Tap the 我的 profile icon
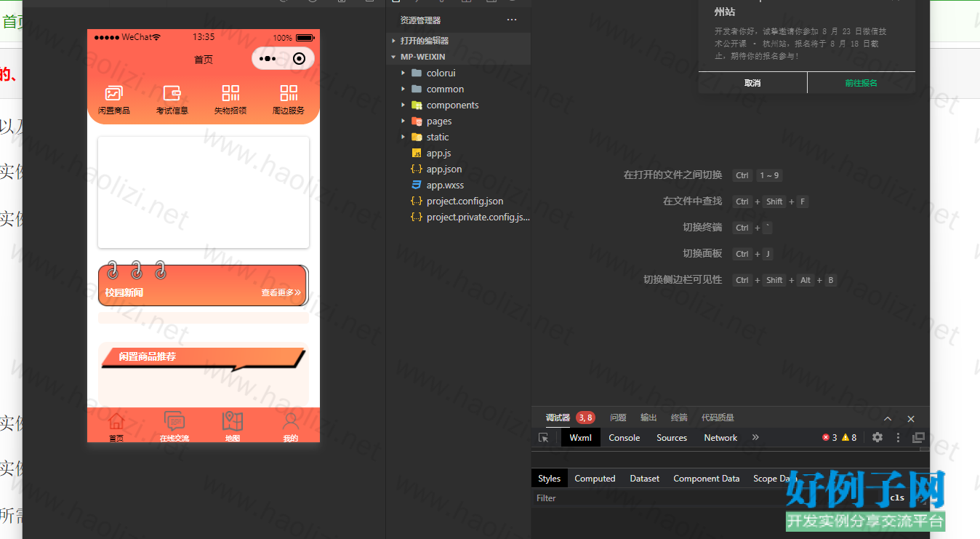The width and height of the screenshot is (980, 539). tap(291, 422)
